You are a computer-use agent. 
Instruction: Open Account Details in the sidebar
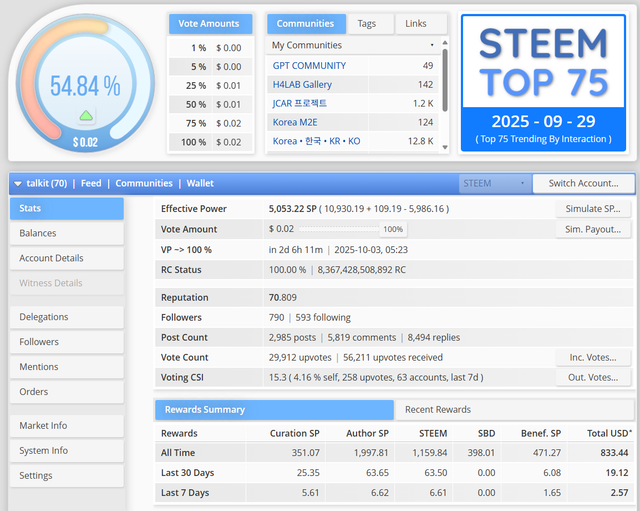pyautogui.click(x=67, y=258)
